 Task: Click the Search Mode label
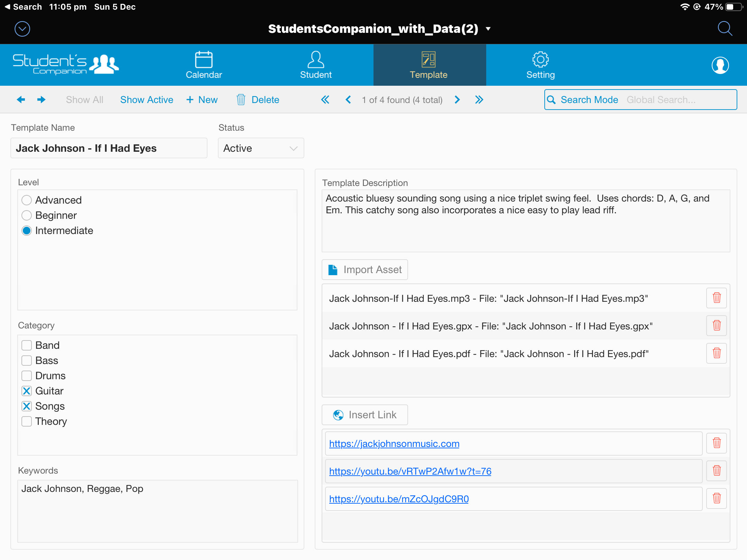pyautogui.click(x=589, y=100)
